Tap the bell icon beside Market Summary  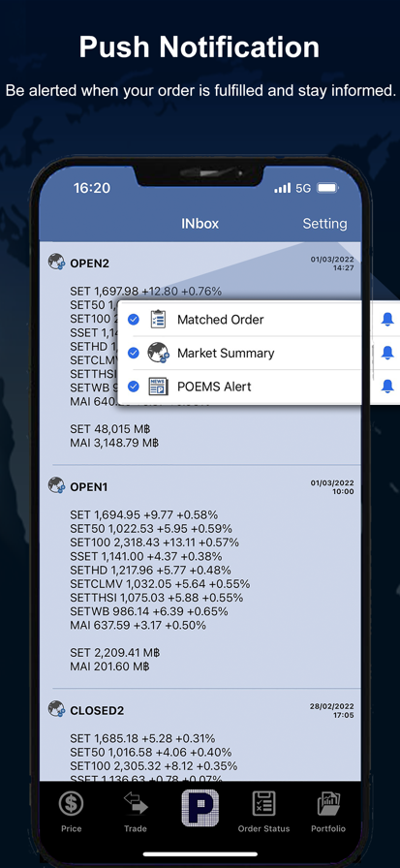pos(387,352)
